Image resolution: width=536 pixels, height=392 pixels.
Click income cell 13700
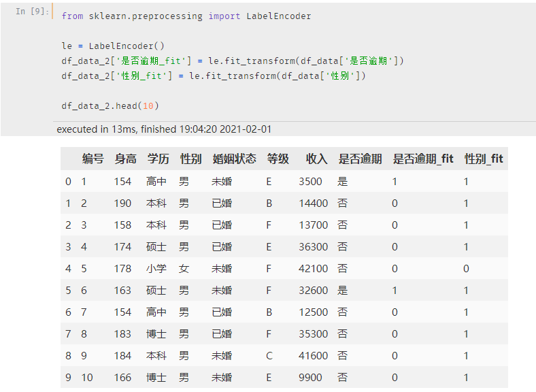tap(313, 225)
